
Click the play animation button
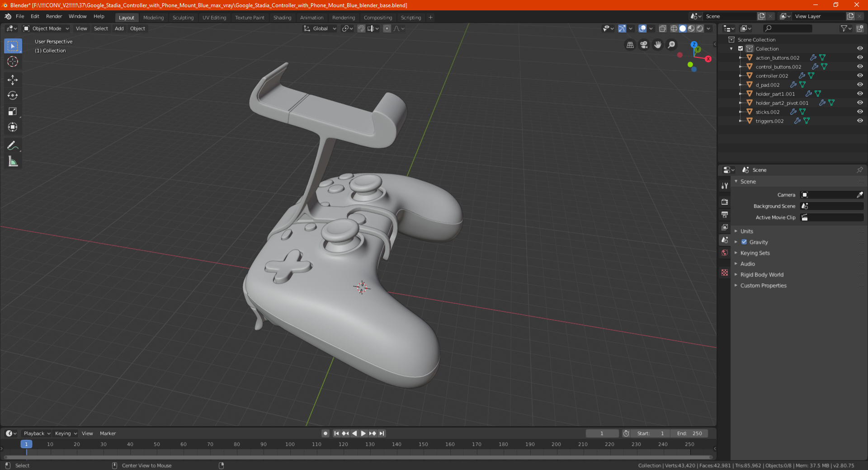click(363, 433)
